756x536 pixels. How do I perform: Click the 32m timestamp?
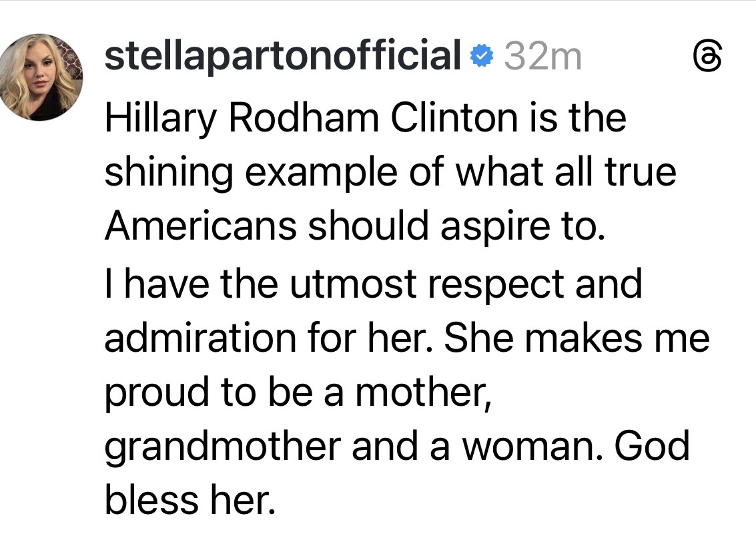[542, 57]
